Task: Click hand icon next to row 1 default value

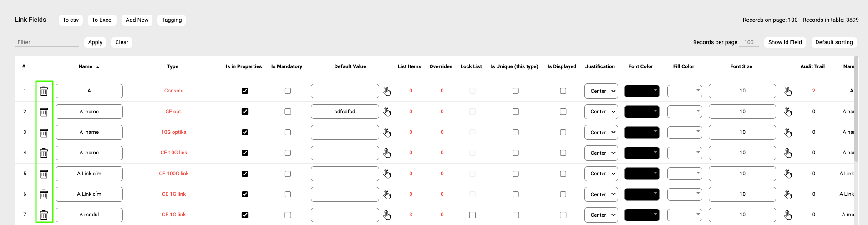Action: pyautogui.click(x=387, y=91)
